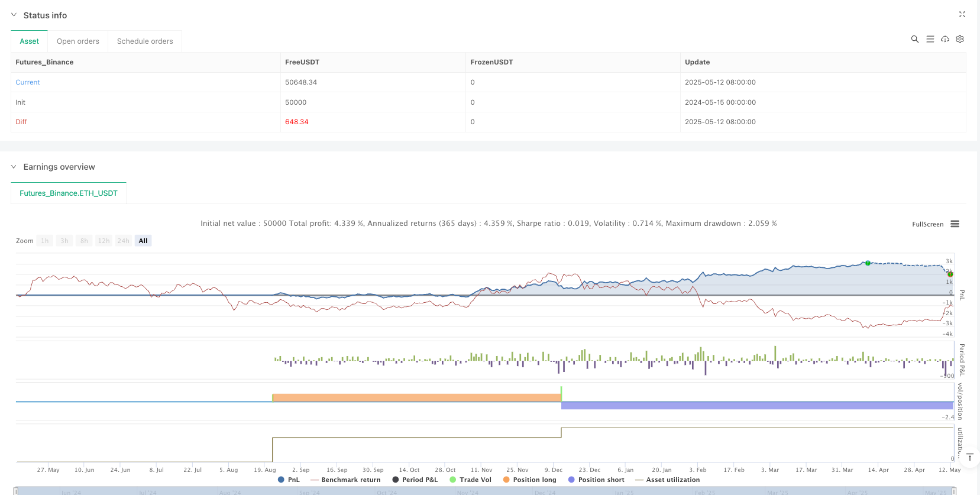The image size is (980, 495).
Task: Click the 648.34 diff value
Action: 297,122
